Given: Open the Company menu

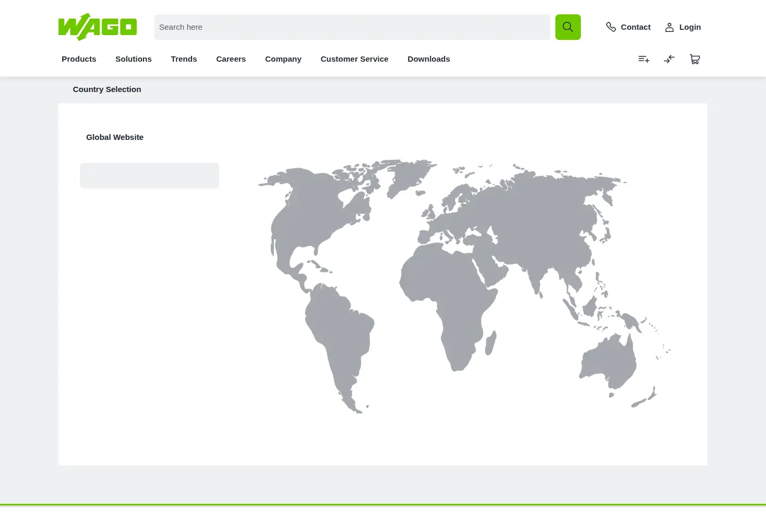Looking at the screenshot, I should point(283,59).
